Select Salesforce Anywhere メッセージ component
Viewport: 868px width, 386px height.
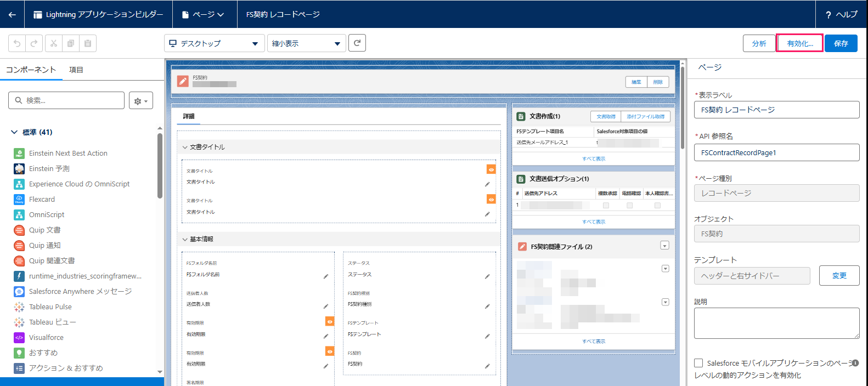point(73,291)
